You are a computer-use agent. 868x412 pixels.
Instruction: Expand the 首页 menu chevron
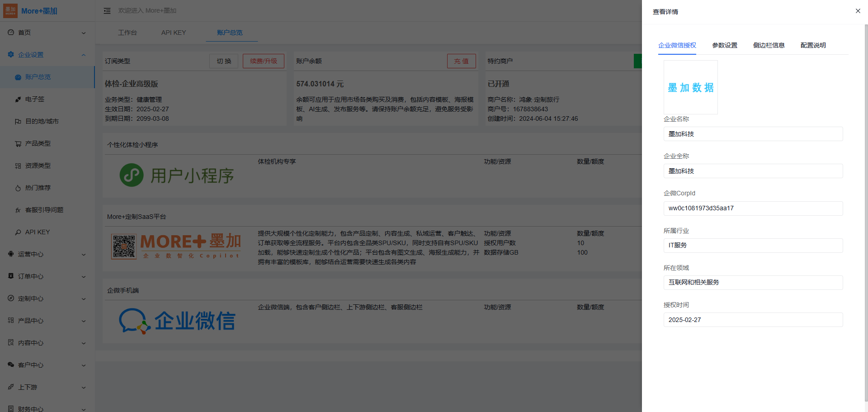84,33
